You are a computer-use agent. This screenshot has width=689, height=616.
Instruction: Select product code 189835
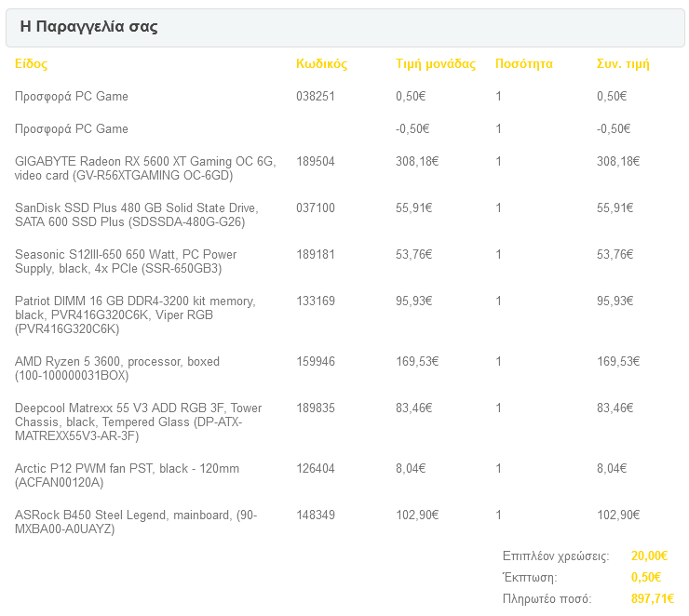316,408
